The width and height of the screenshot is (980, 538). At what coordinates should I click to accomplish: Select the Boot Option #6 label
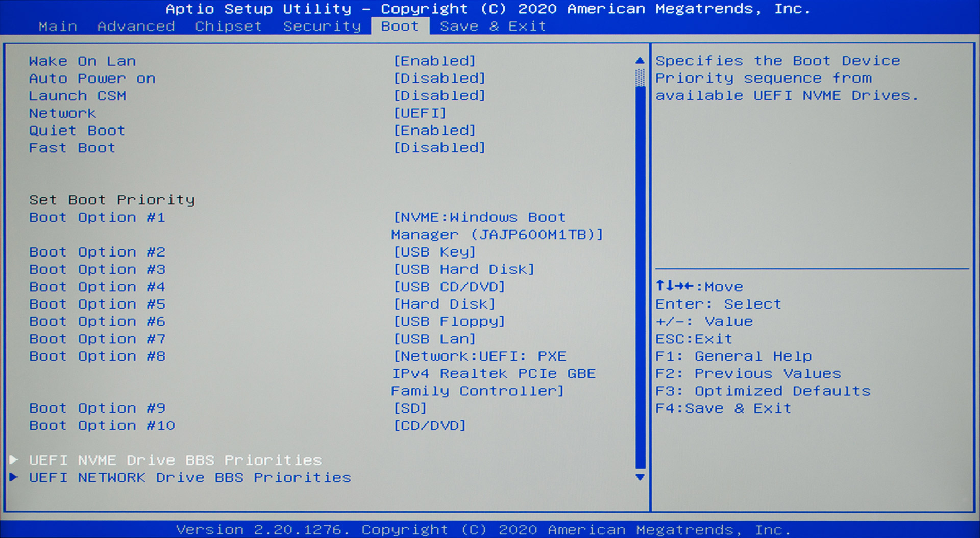click(x=97, y=321)
